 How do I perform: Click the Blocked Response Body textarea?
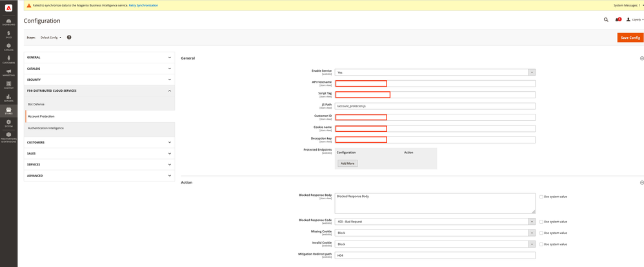(435, 203)
